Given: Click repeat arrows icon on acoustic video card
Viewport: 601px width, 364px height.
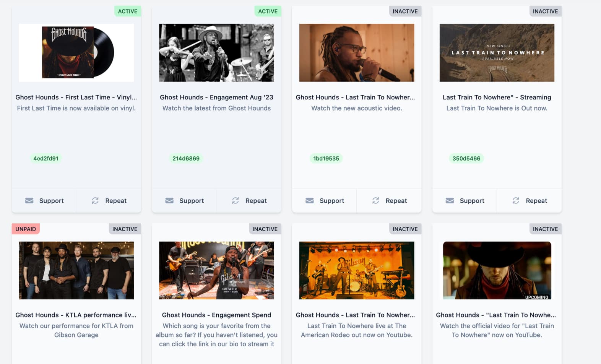Looking at the screenshot, I should (376, 201).
